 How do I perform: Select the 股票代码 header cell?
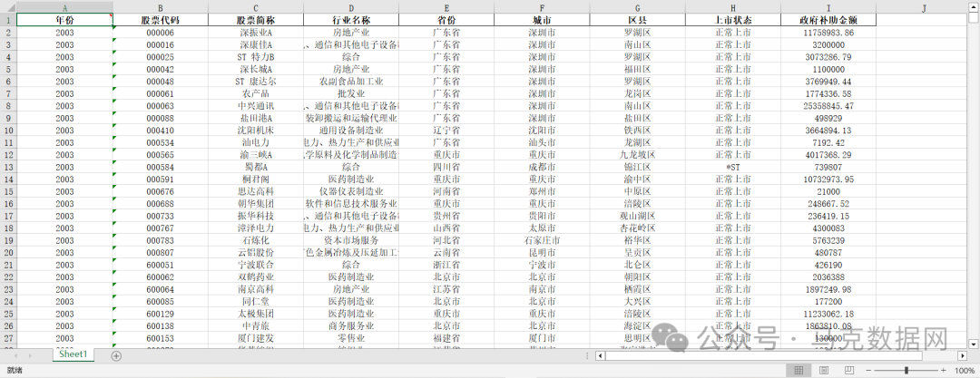coord(161,20)
